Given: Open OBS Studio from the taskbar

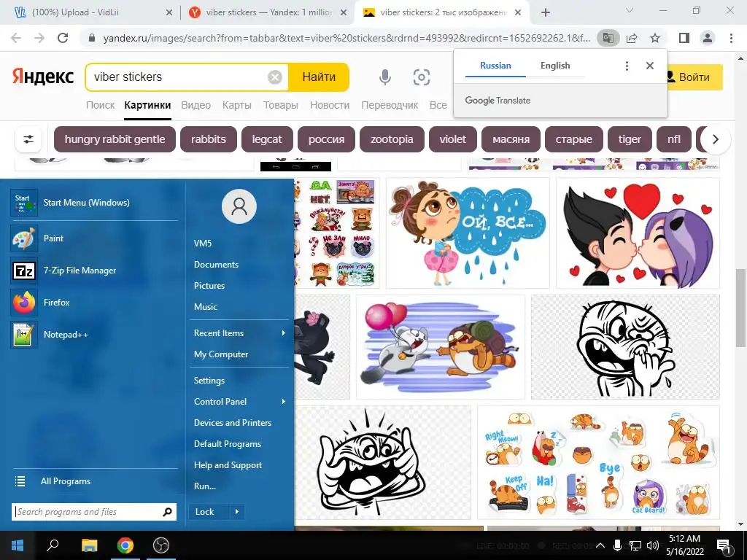Looking at the screenshot, I should click(x=161, y=545).
